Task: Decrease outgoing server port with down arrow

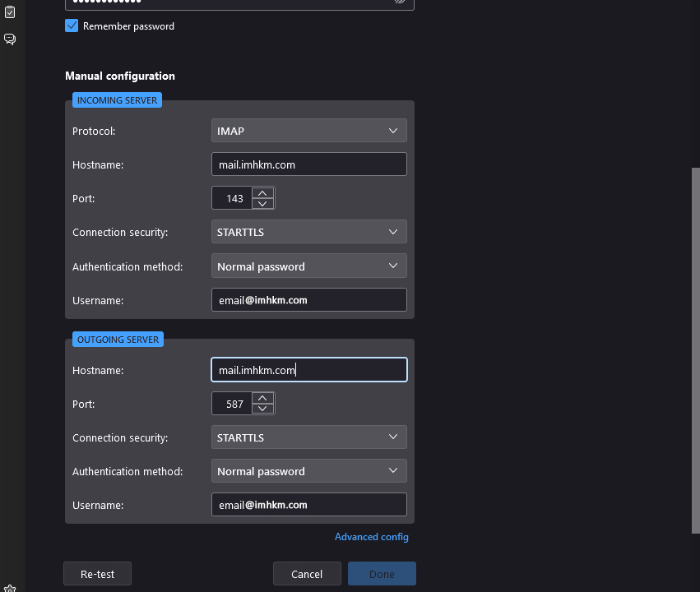Action: coord(262,409)
